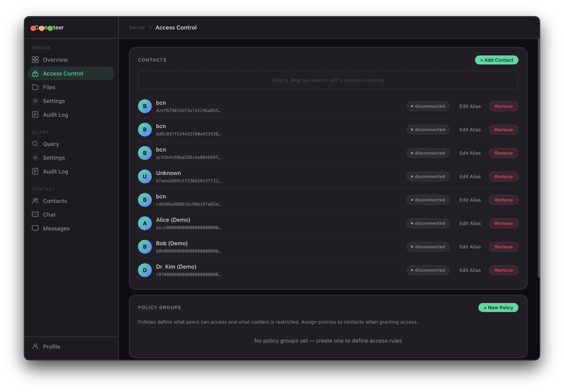Open the Server Audit Log entry
This screenshot has width=564, height=392.
point(55,115)
